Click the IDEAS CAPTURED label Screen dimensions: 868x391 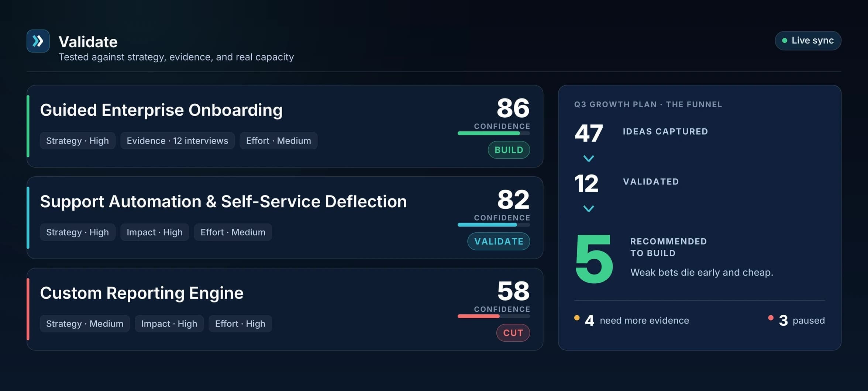[665, 131]
